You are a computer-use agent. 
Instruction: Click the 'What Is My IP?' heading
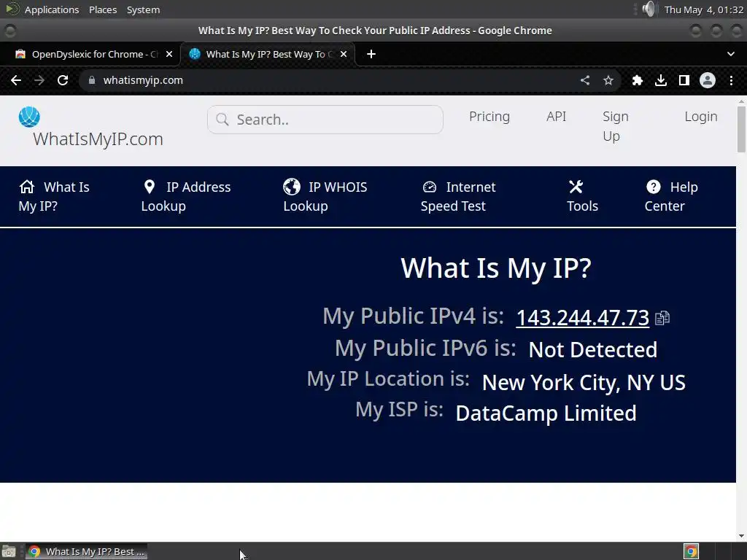click(496, 268)
